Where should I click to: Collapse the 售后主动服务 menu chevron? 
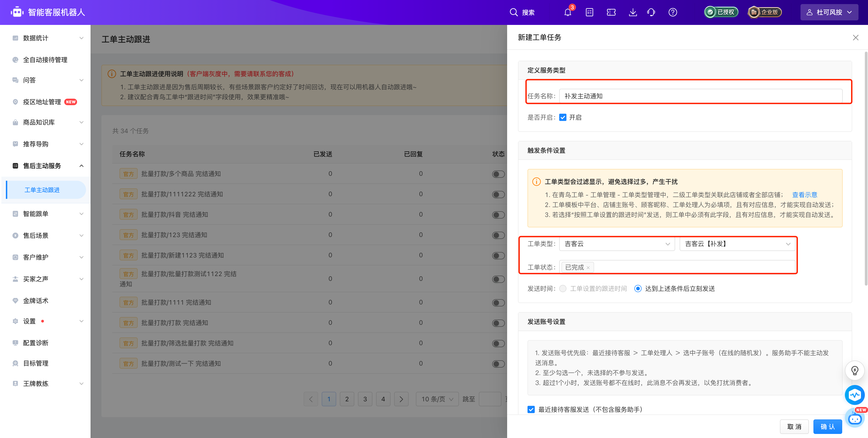[81, 166]
